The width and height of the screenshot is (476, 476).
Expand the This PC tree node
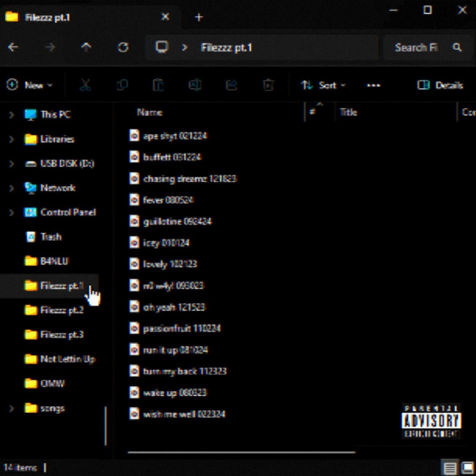tap(11, 115)
